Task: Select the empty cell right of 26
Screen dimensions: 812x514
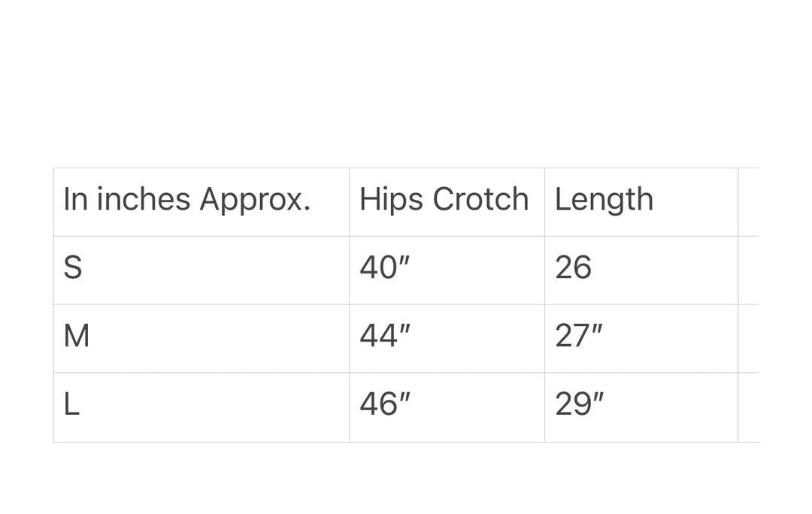Action: [749, 270]
